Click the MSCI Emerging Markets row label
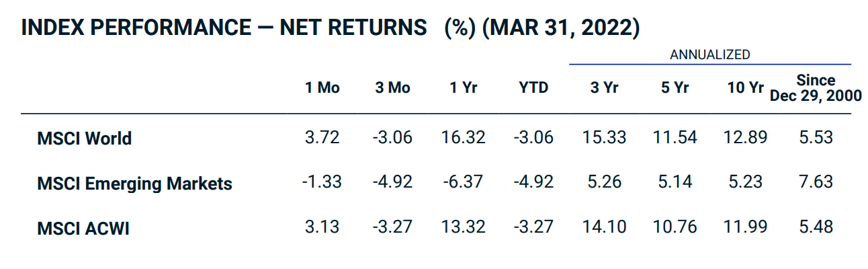The width and height of the screenshot is (868, 269). [x=135, y=184]
